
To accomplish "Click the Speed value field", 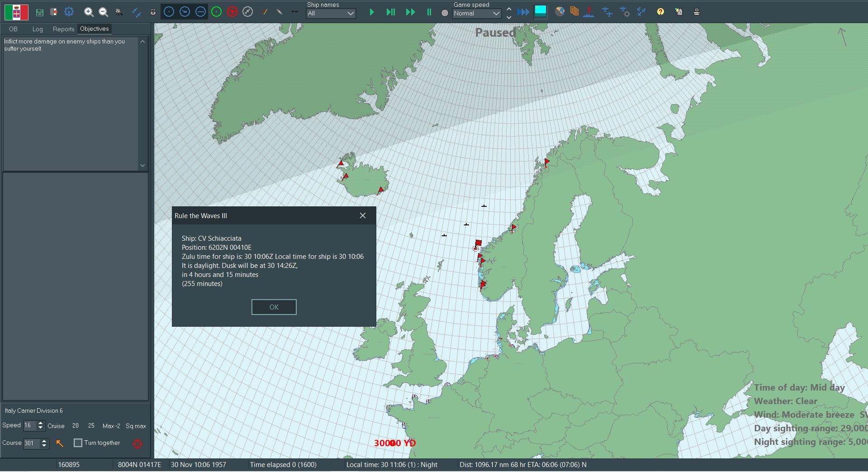I will (29, 425).
